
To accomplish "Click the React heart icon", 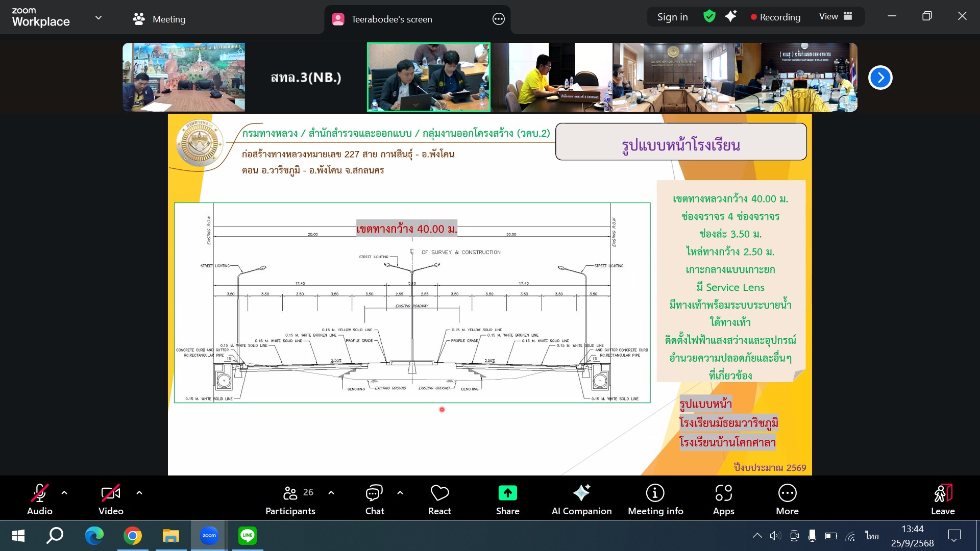I will click(439, 493).
